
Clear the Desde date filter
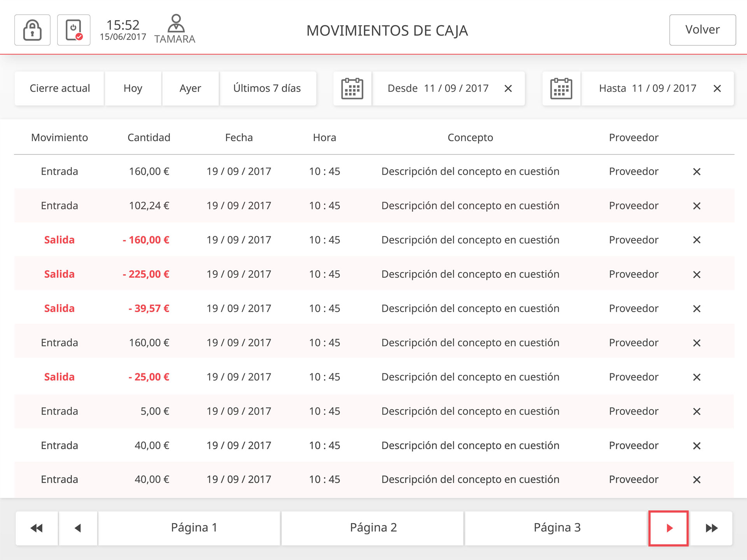pyautogui.click(x=508, y=89)
